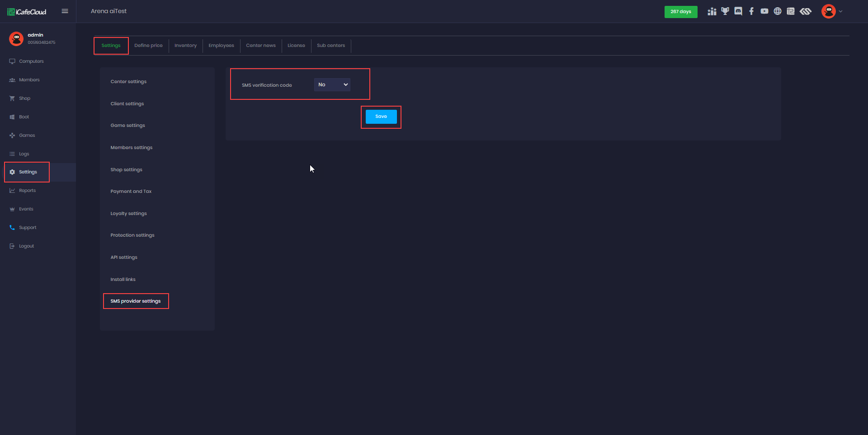Open the YouTube icon link

(764, 11)
